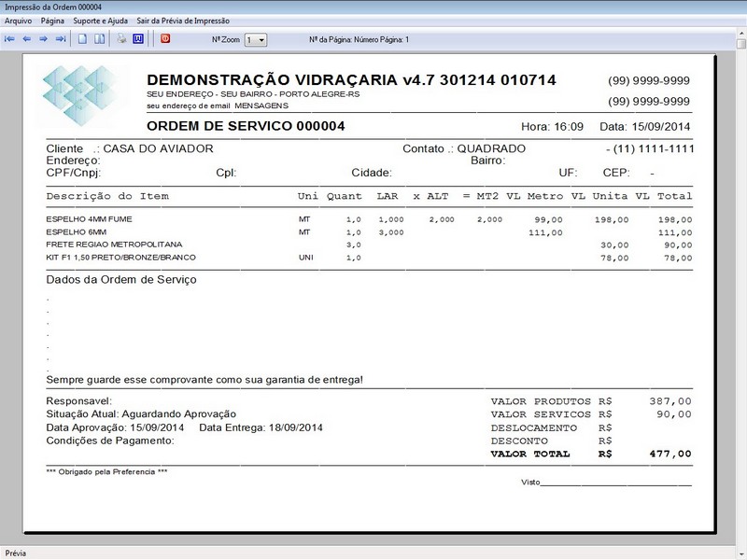Click Data Aprovação: 15/09/2014
The width and height of the screenshot is (747, 560).
115,427
